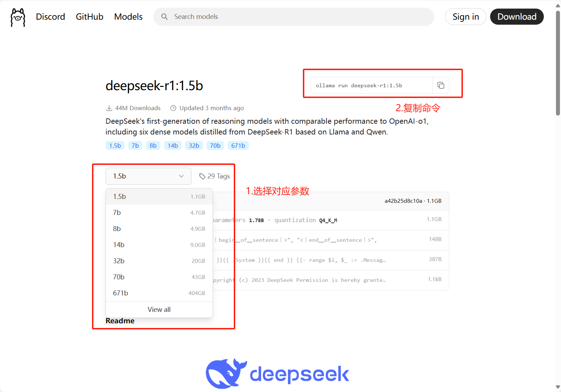This screenshot has width=561, height=392.
Task: Click the 44M Downloads text
Action: 137,108
